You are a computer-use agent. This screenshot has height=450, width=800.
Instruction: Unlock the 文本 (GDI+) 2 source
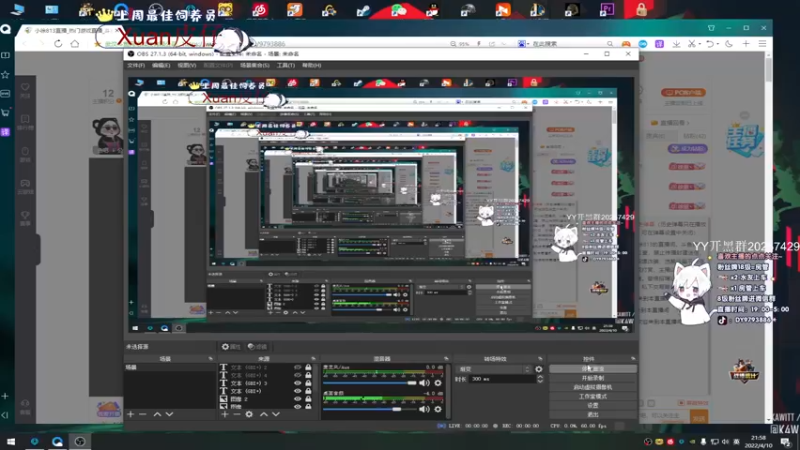click(x=308, y=367)
